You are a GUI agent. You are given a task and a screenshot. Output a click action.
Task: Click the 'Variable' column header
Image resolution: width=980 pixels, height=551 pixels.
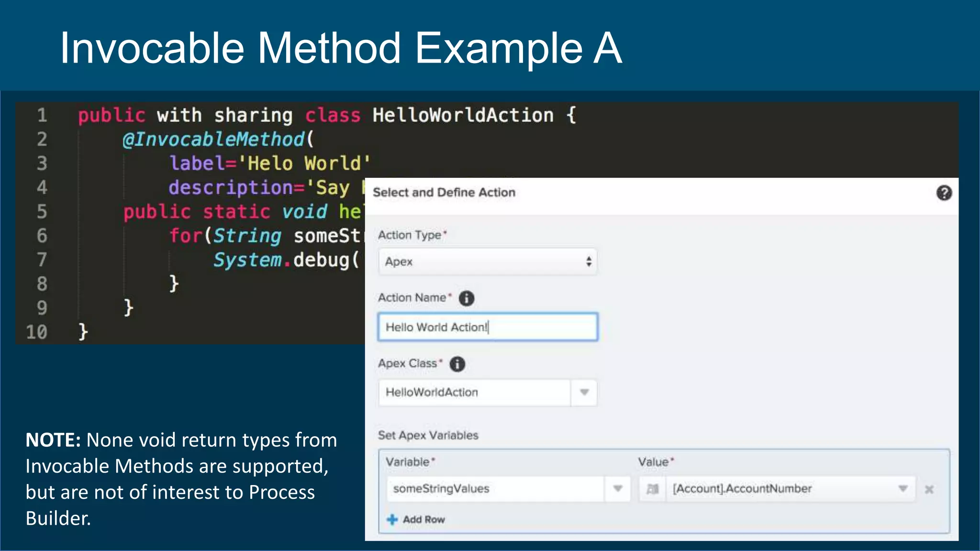(x=408, y=462)
